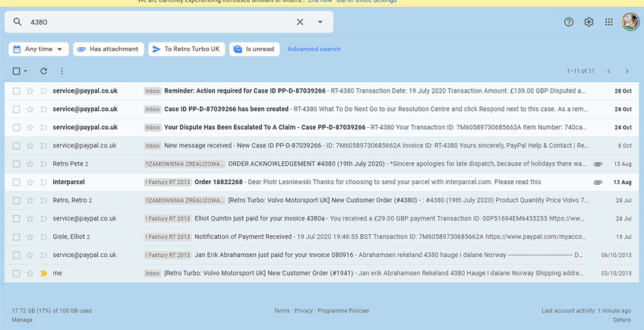The image size is (644, 330).
Task: Clear the search query with the X
Action: [300, 22]
